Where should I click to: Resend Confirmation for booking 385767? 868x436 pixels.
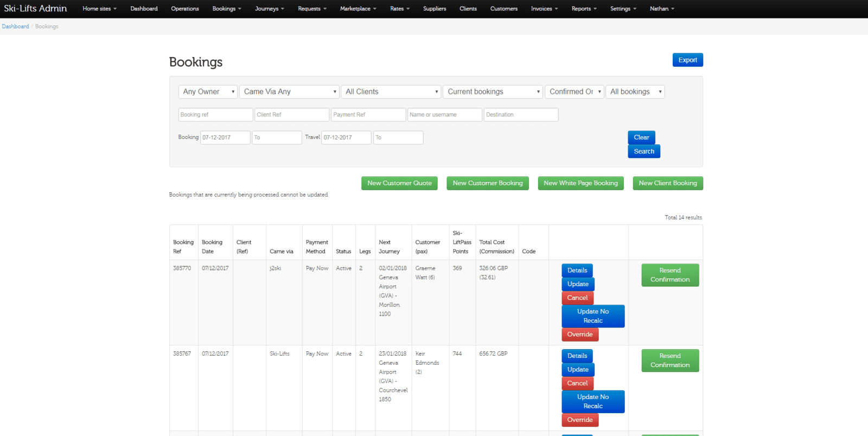tap(670, 361)
